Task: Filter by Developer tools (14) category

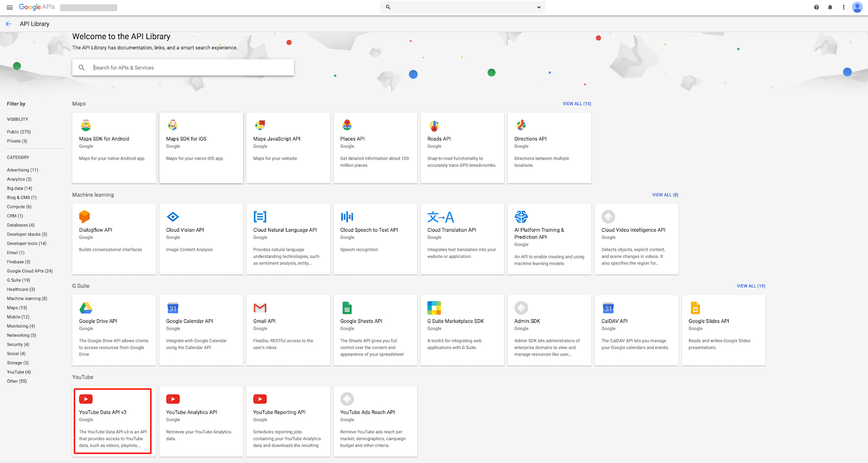Action: (x=27, y=244)
